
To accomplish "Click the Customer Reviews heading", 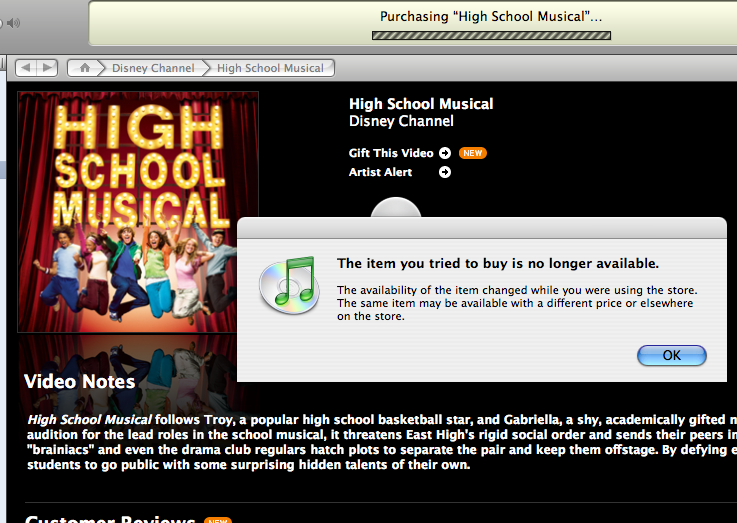I will pos(110,519).
